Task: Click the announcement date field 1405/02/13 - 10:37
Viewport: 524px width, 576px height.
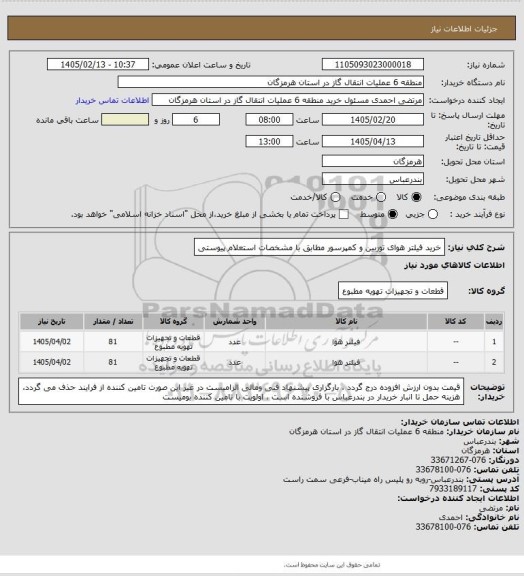Action: tap(98, 64)
